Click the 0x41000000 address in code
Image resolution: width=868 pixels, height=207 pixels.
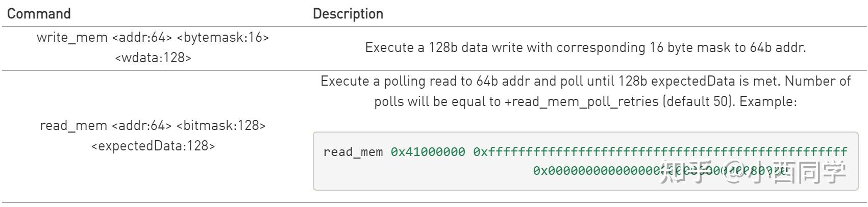click(428, 152)
